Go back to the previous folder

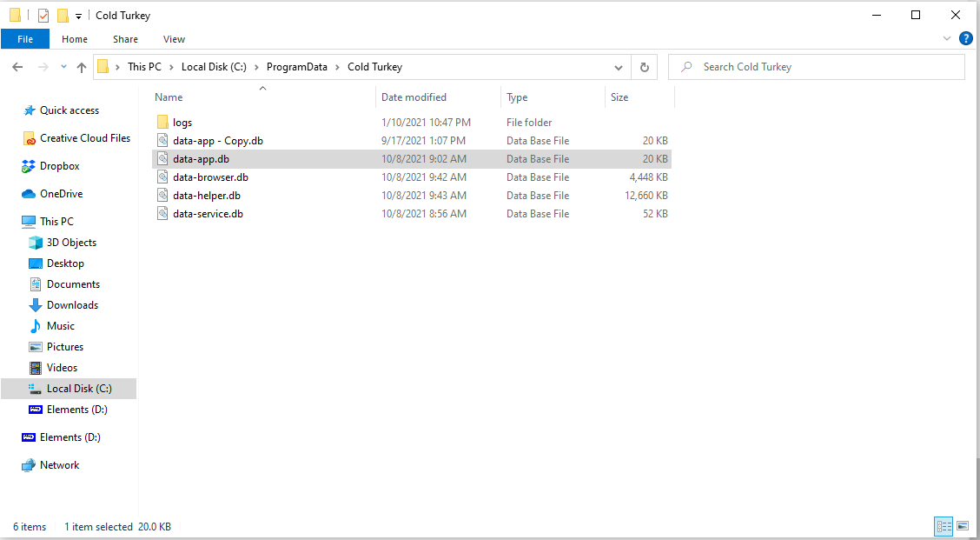pos(17,67)
